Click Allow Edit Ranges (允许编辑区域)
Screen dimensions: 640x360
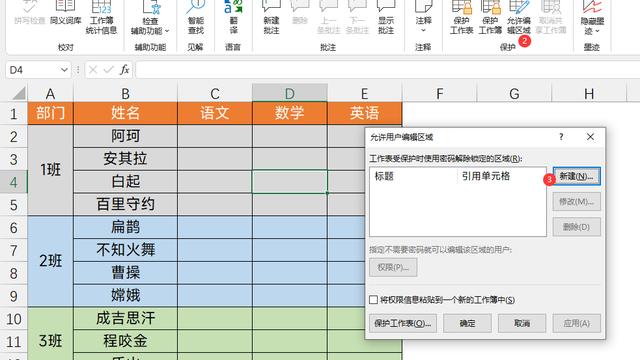519,17
